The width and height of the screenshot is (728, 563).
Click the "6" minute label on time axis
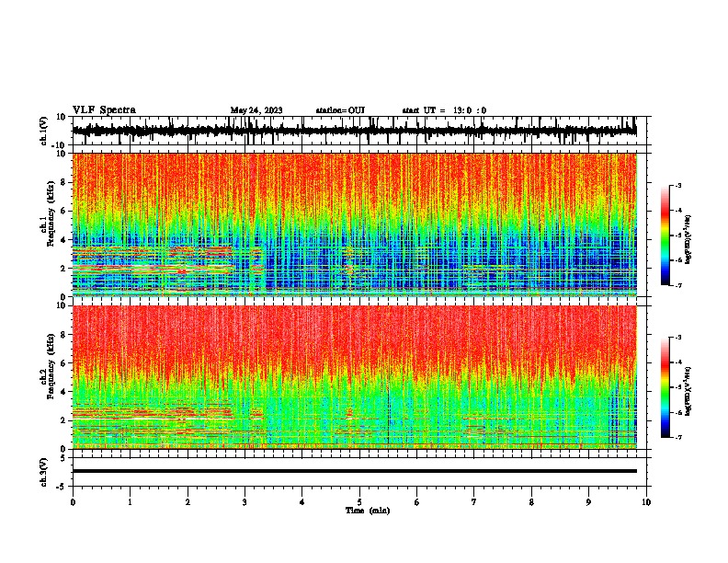pos(416,502)
